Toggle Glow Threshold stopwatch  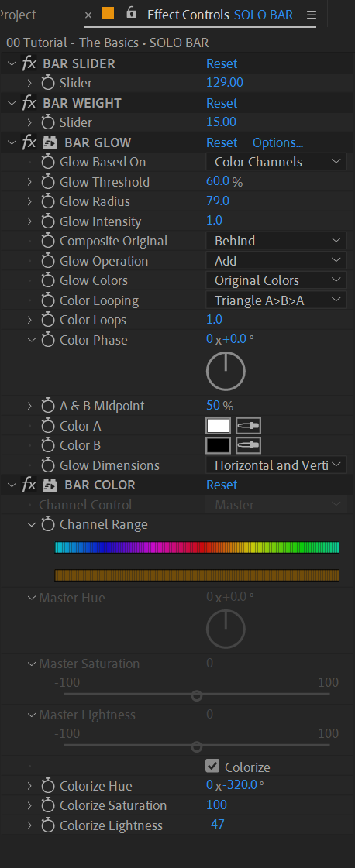[48, 182]
